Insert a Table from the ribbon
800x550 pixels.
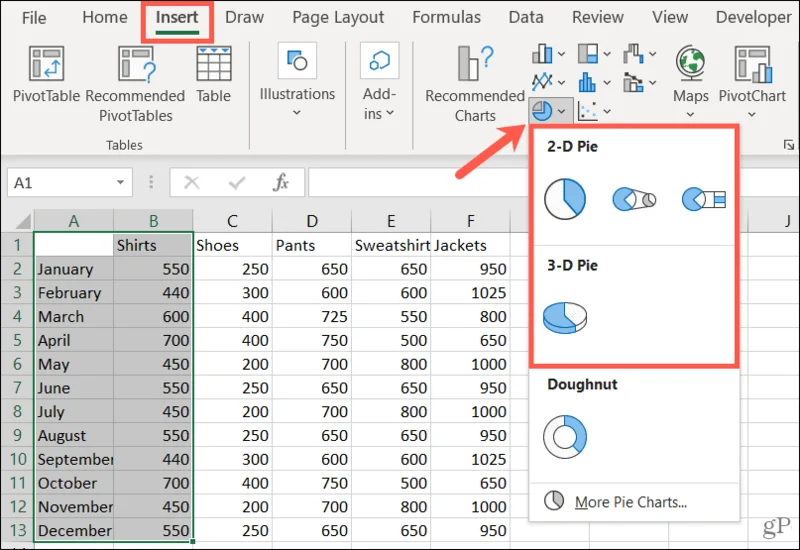(x=214, y=75)
